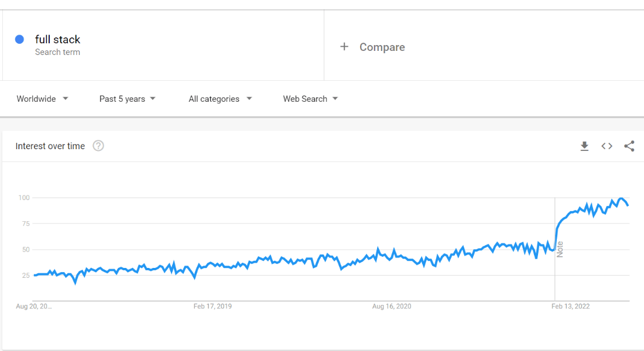Click the Aug 16, 2020 axis label
Image resolution: width=644 pixels, height=351 pixels.
click(392, 306)
